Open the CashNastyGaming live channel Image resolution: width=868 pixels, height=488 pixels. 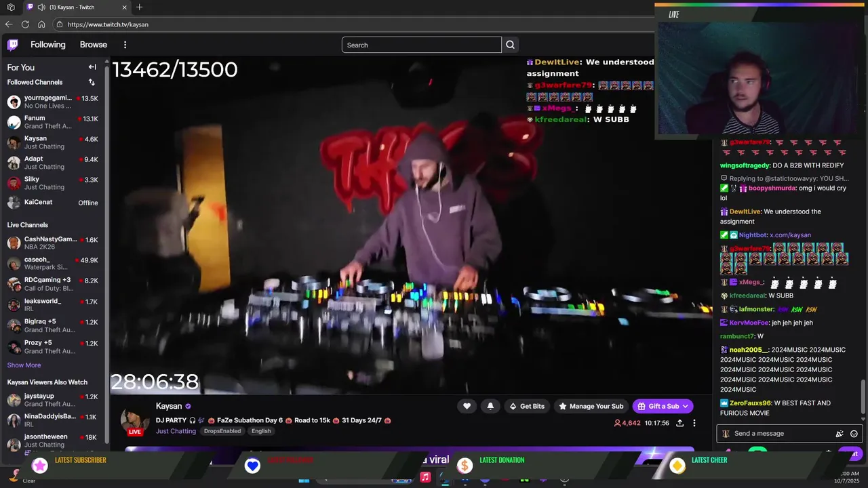pos(53,243)
